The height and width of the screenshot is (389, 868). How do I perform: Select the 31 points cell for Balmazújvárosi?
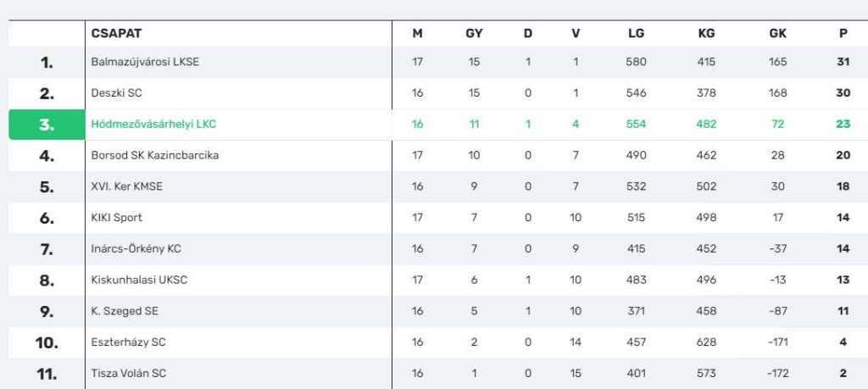(x=843, y=62)
